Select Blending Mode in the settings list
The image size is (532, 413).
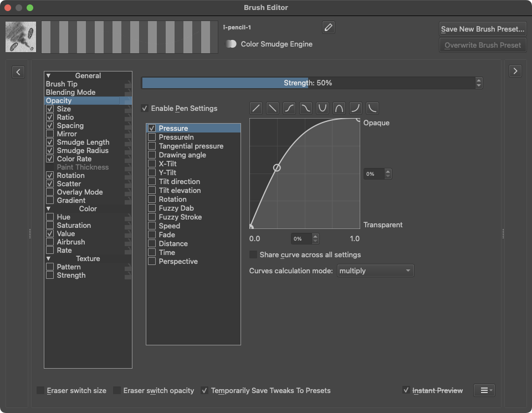(70, 93)
